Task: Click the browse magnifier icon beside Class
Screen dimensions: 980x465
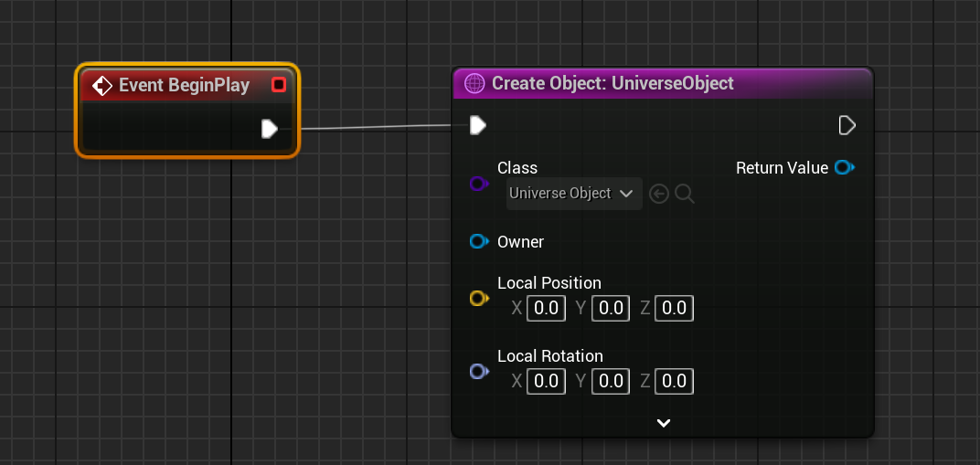Action: pyautogui.click(x=685, y=194)
